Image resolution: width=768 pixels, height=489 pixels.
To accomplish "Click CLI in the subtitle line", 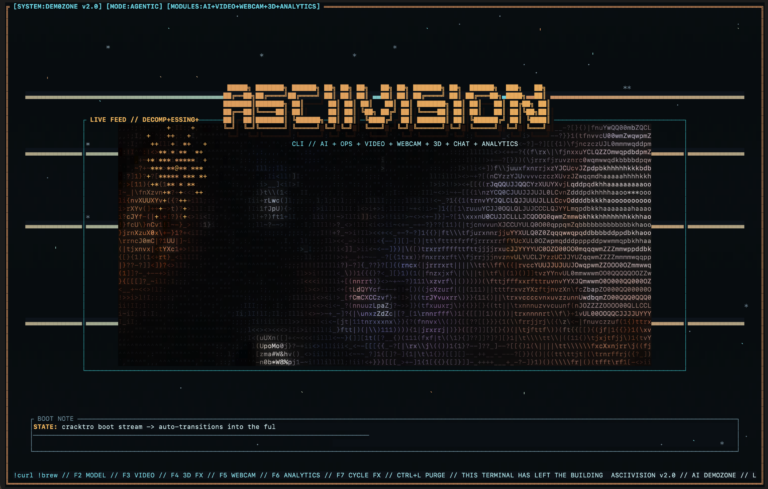I will [x=298, y=144].
